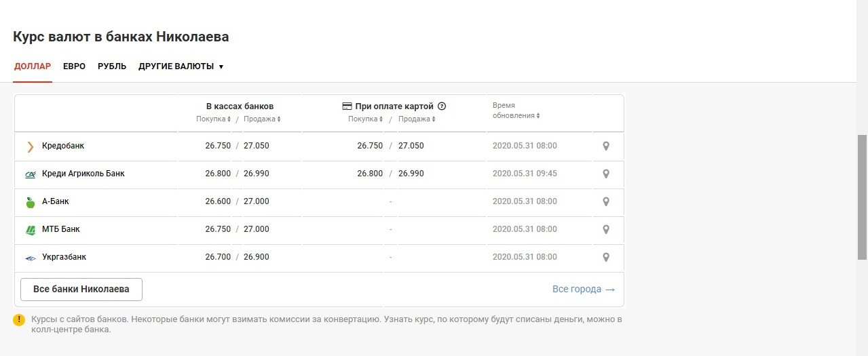This screenshot has width=868, height=356.
Task: Show МТБ Банк location via pin icon
Action: [606, 229]
